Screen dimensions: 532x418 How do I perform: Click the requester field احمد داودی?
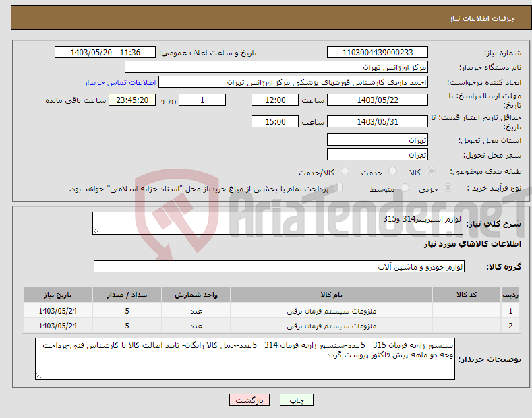point(293,82)
